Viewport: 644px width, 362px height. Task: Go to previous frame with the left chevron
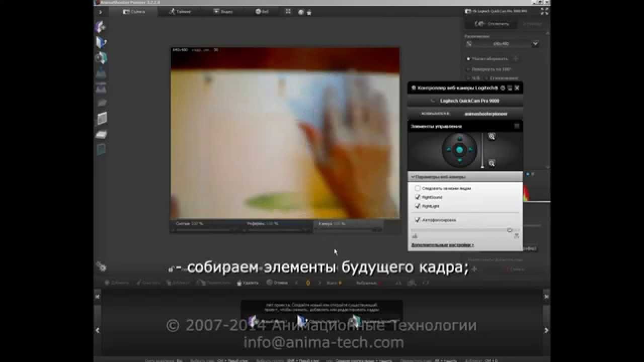click(x=296, y=283)
